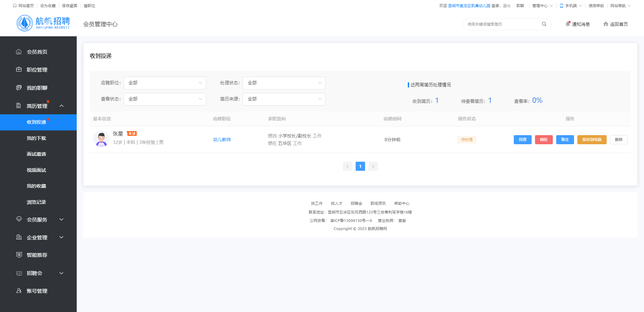Select 面试邀请 in the sidebar
The image size is (644, 312).
[x=36, y=154]
